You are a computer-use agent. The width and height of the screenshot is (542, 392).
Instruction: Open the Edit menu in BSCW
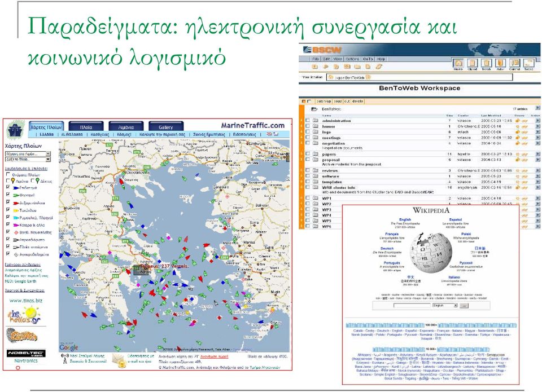(x=326, y=59)
